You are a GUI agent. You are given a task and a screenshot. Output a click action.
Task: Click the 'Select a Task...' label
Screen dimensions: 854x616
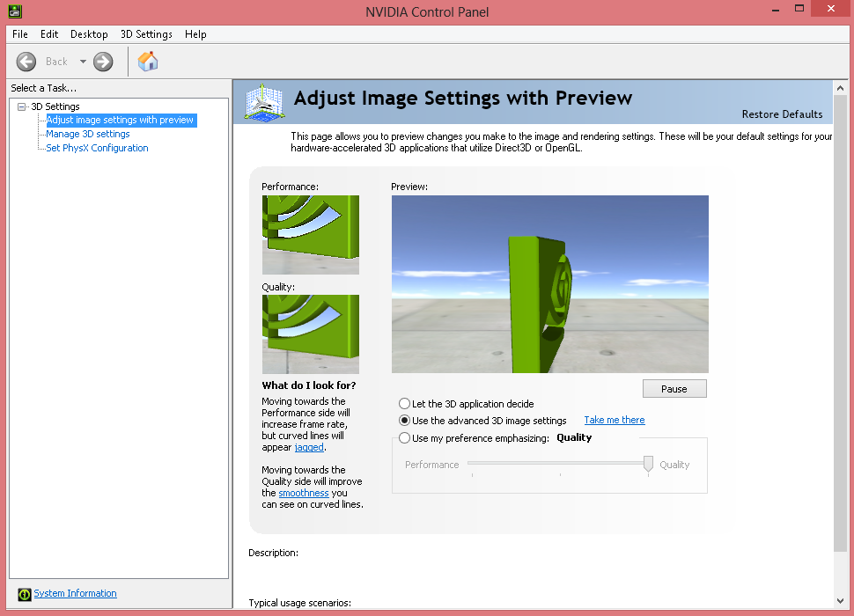point(43,88)
